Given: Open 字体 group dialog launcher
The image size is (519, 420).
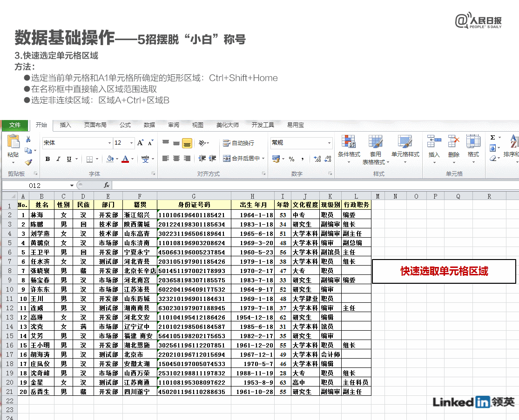Looking at the screenshot, I should click(153, 173).
